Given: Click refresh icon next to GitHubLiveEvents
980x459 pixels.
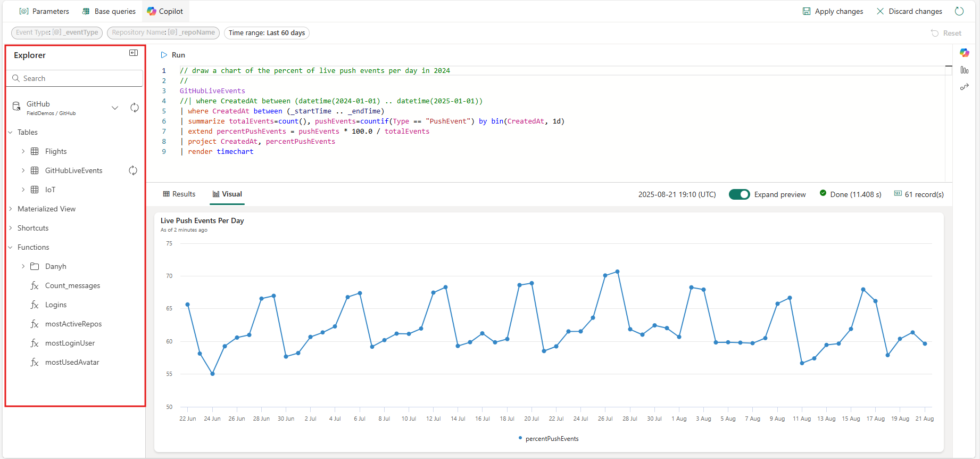Looking at the screenshot, I should coord(133,170).
